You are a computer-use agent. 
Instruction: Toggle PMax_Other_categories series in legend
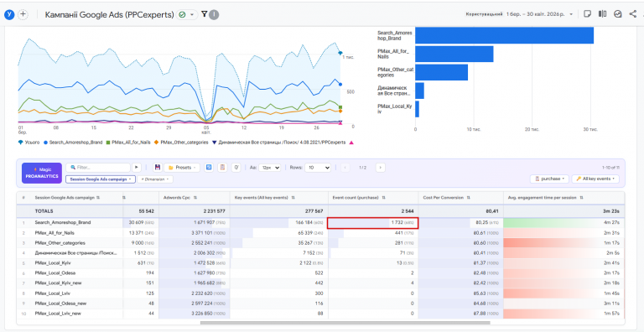181,143
